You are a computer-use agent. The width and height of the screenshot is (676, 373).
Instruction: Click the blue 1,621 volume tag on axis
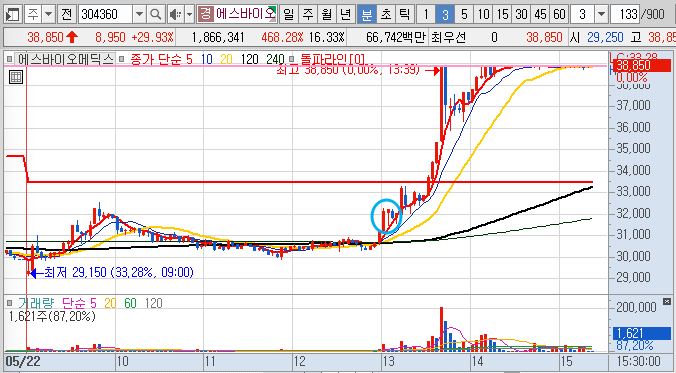tap(642, 333)
